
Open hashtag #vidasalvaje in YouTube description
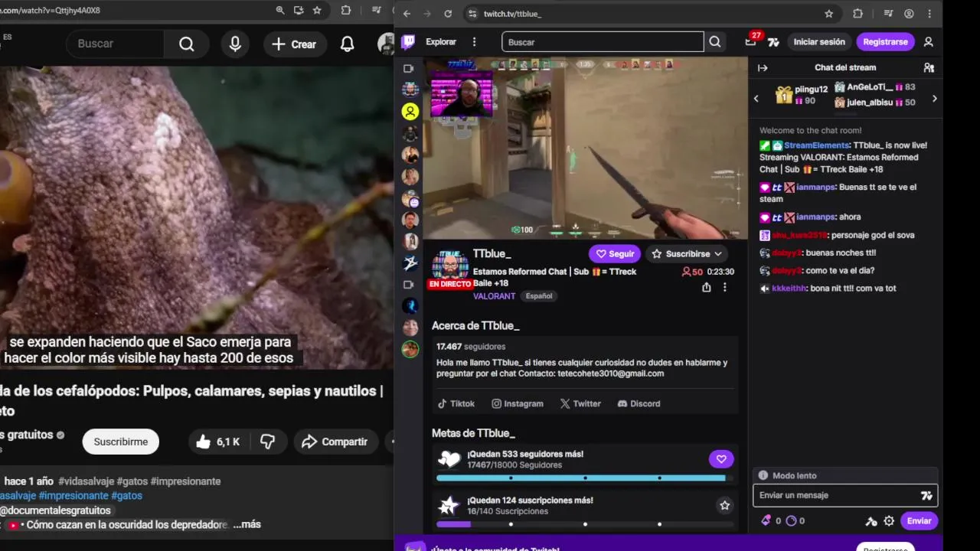tap(86, 481)
